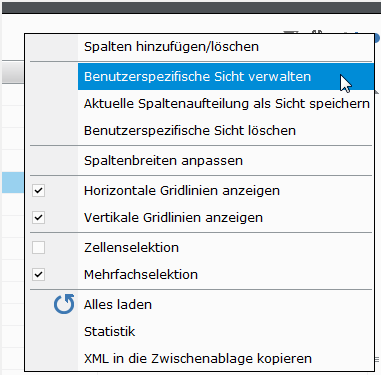Disable horizontal gridlines checkbox
This screenshot has height=375, width=381.
tap(38, 191)
